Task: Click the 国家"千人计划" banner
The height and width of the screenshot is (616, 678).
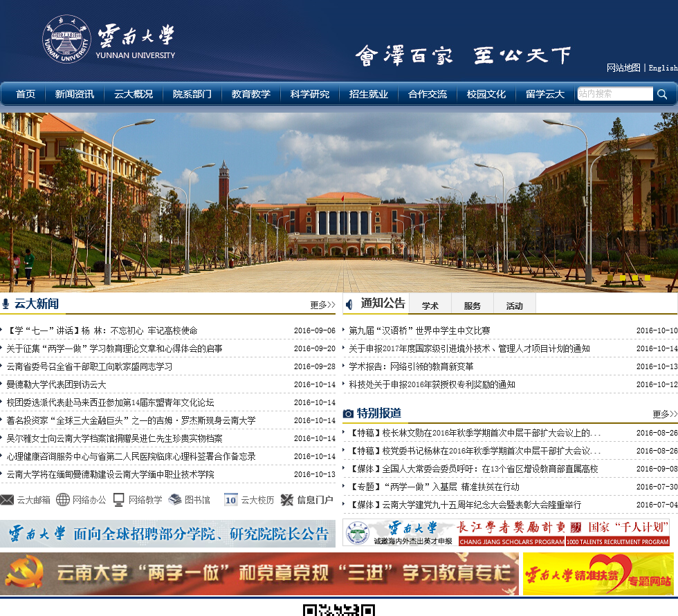Action: click(x=618, y=532)
